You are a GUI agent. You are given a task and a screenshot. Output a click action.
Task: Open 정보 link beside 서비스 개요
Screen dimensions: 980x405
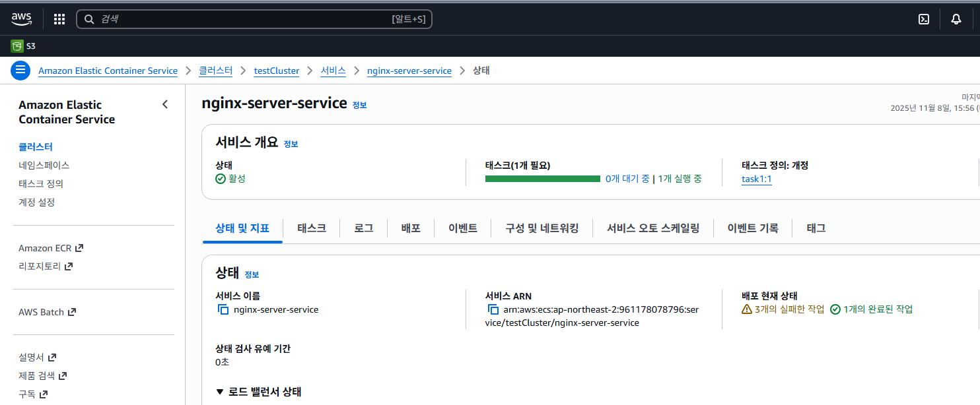291,144
